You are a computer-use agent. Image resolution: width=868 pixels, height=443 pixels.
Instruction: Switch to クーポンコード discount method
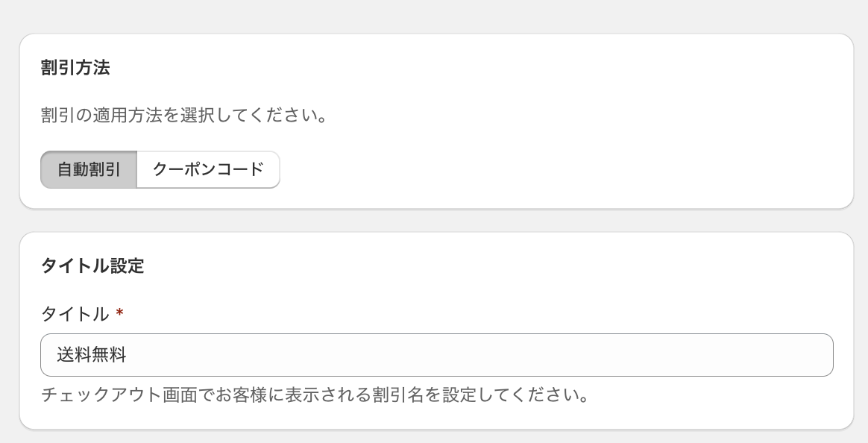[x=208, y=169]
